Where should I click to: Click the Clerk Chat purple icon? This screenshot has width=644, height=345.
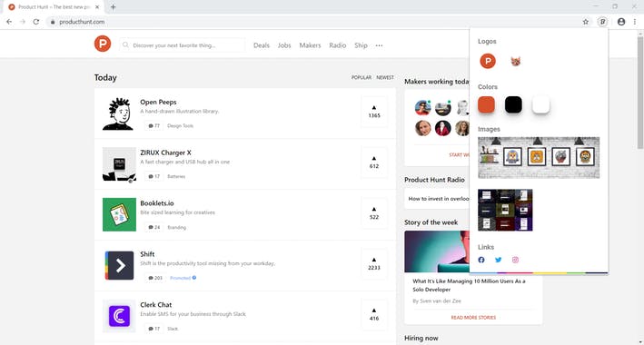point(119,316)
